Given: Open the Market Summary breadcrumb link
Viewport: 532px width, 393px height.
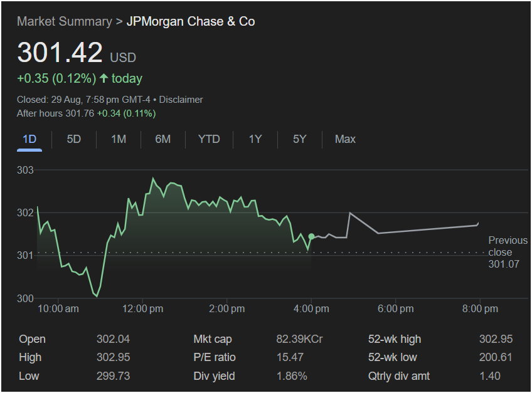Looking at the screenshot, I should pos(65,21).
